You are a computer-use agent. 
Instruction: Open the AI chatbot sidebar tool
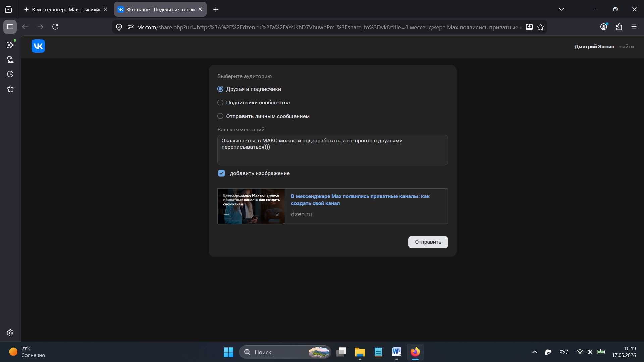click(10, 45)
